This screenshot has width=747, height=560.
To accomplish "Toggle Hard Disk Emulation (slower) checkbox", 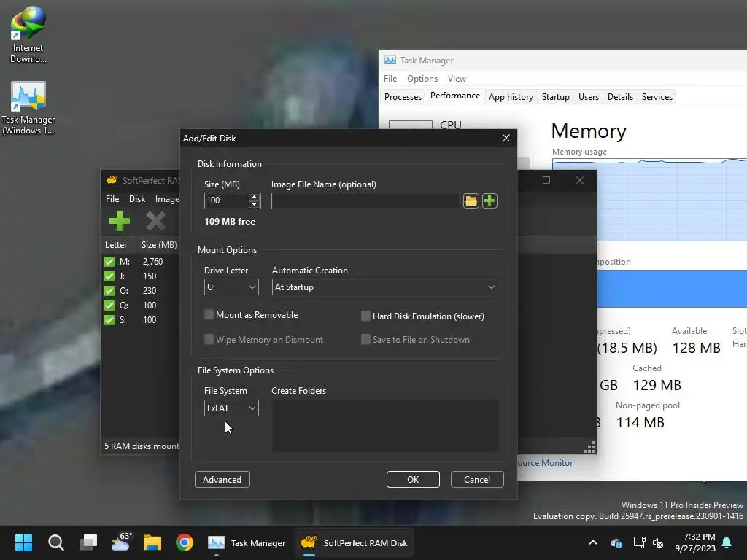I will (365, 316).
